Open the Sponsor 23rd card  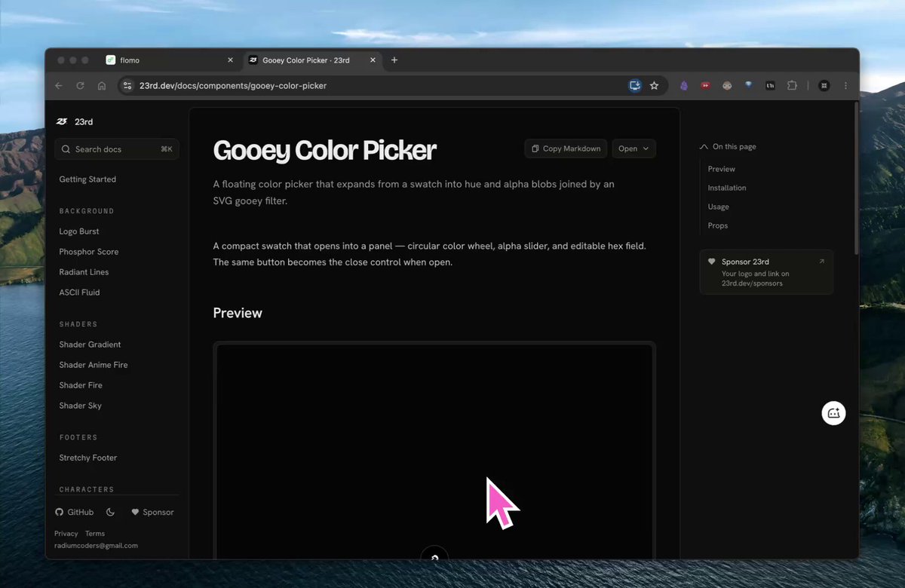(766, 271)
